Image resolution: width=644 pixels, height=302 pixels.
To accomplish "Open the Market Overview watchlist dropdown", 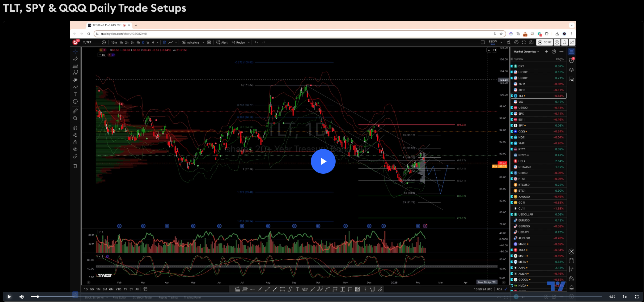I will coord(526,52).
